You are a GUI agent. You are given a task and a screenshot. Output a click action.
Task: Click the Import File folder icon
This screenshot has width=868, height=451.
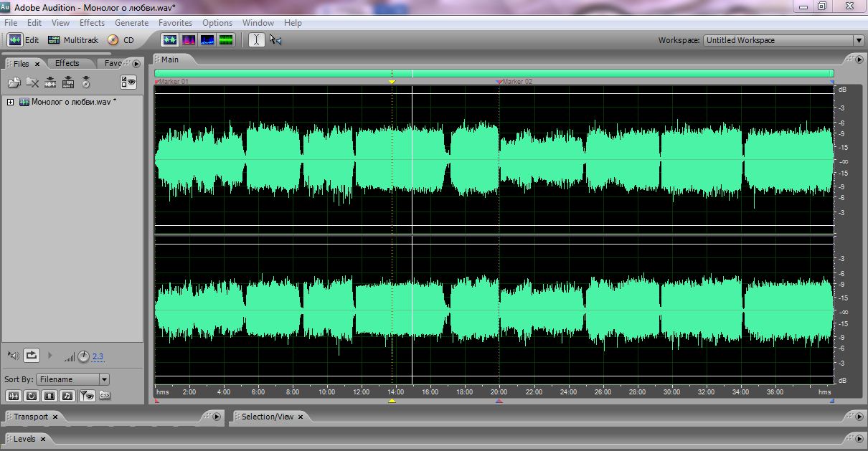point(14,82)
